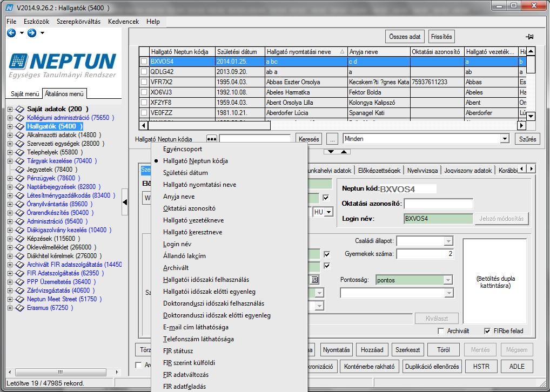Click the grid horizontal scroll-right arrow
Screen dimensions: 550x392
(521, 125)
